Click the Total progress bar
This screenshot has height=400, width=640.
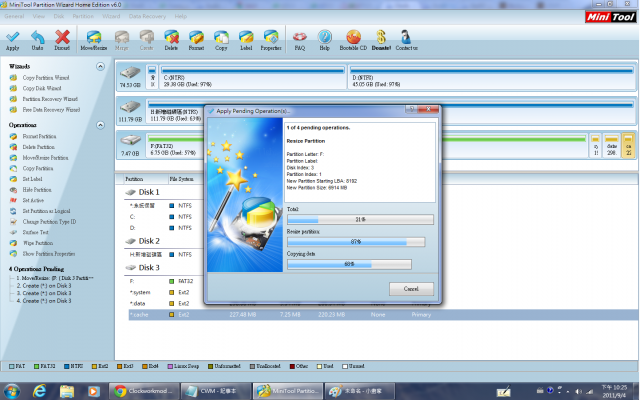pyautogui.click(x=360, y=220)
